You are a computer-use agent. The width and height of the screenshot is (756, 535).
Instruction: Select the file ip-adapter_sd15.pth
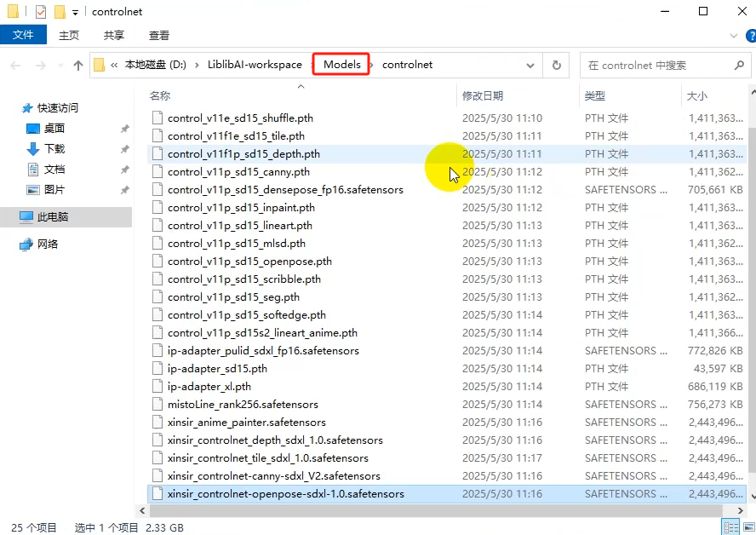pos(217,368)
